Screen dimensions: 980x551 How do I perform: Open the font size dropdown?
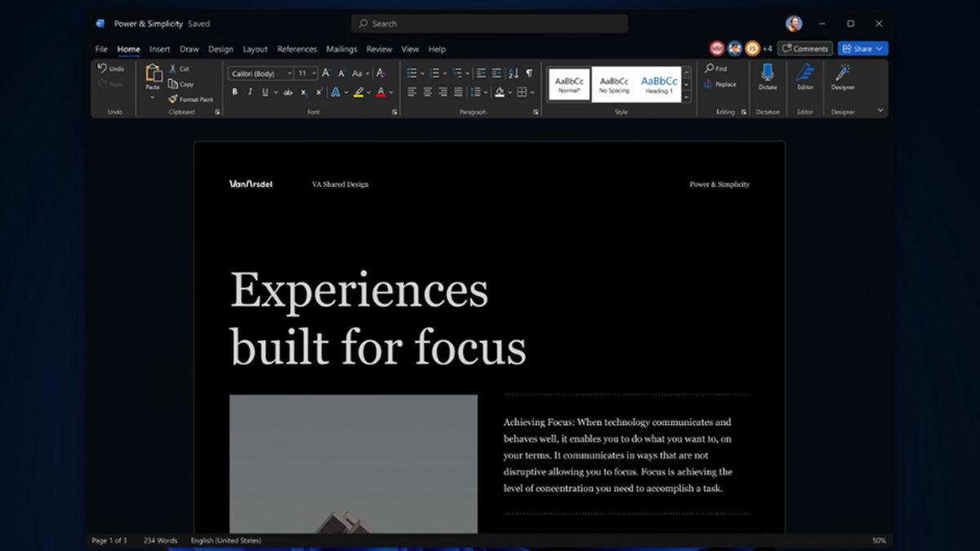[x=314, y=72]
